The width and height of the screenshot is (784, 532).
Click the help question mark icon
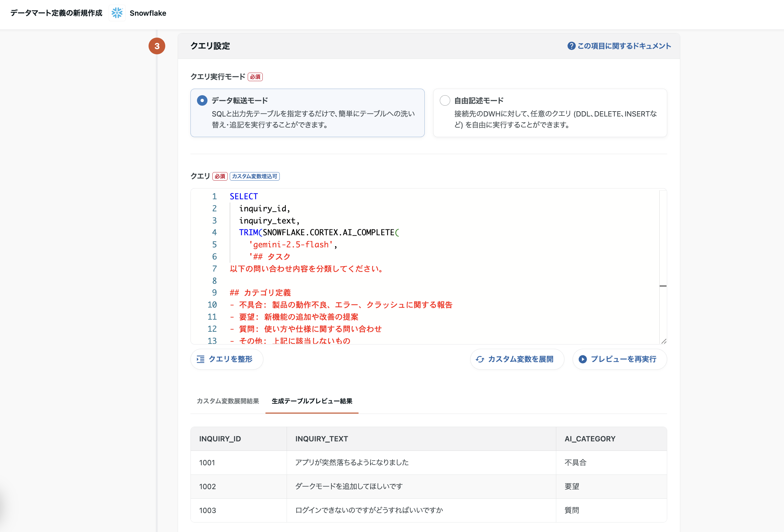[x=571, y=46]
